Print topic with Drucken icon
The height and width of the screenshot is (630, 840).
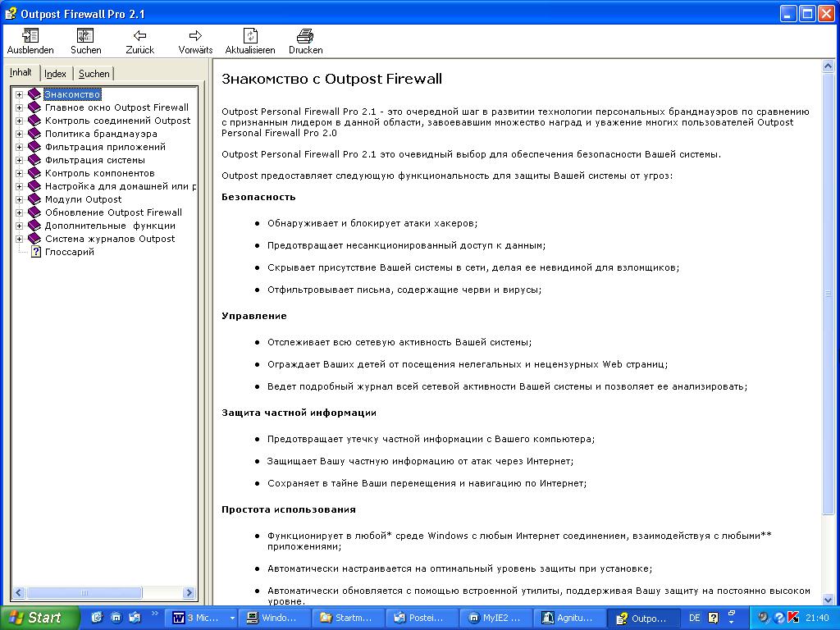[305, 36]
